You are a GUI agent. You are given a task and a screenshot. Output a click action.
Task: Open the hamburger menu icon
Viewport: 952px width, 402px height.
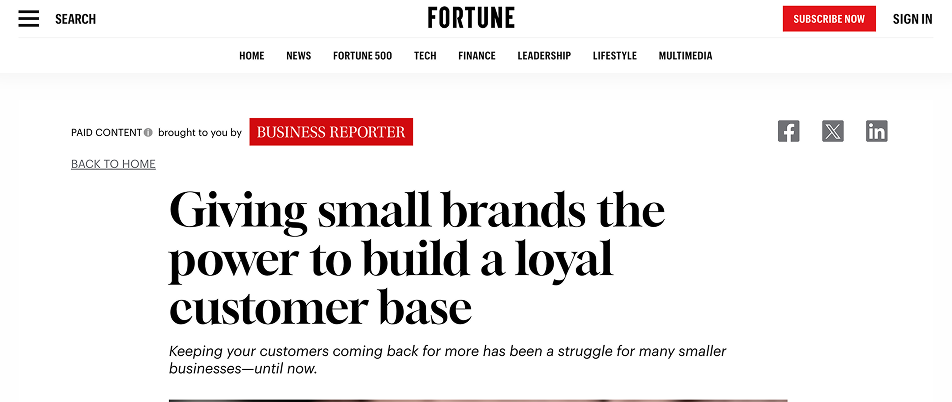pyautogui.click(x=29, y=19)
